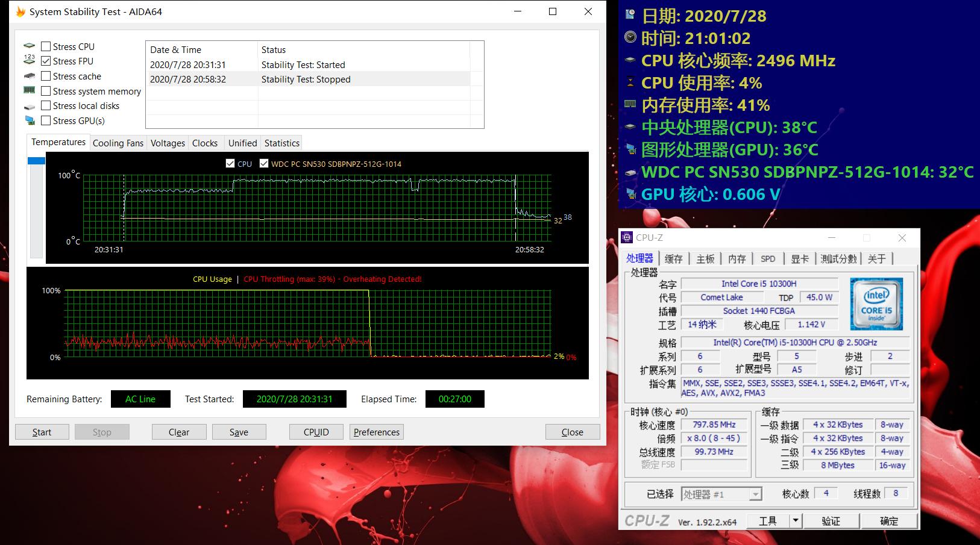This screenshot has width=980, height=545.
Task: Open the CPUID button in AIDA64
Action: [316, 432]
